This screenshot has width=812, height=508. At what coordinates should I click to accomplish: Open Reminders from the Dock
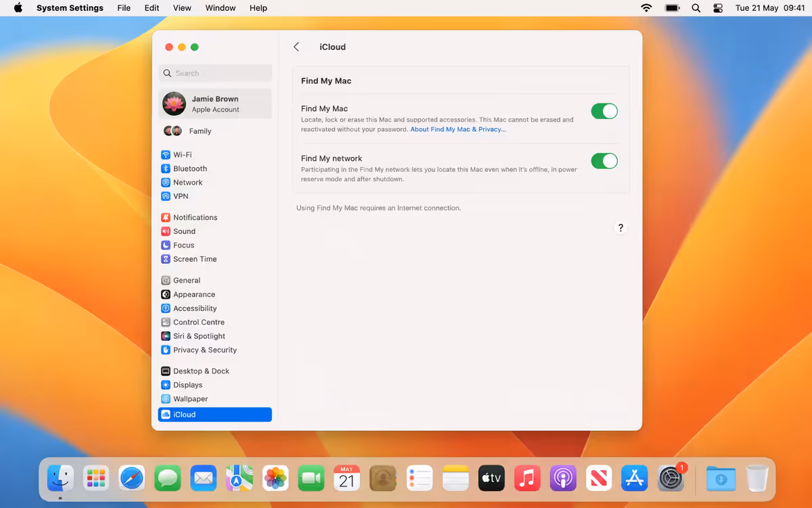pyautogui.click(x=420, y=478)
